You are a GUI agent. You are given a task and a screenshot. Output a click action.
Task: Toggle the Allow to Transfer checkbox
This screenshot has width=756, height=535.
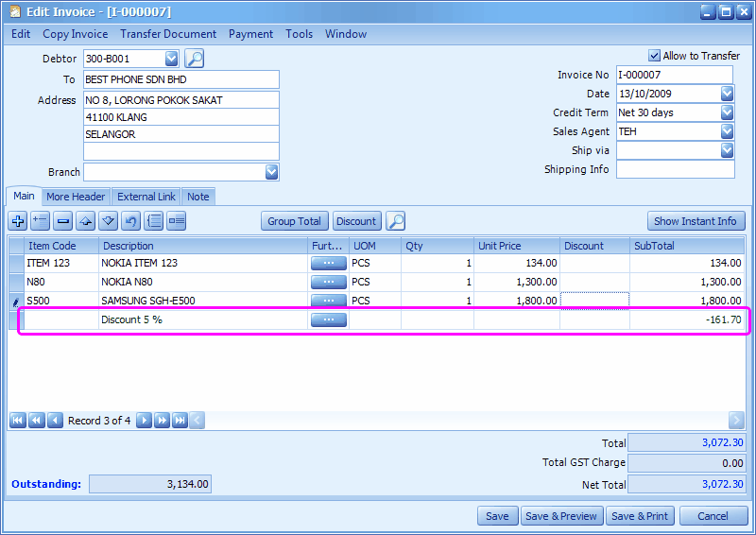point(654,56)
